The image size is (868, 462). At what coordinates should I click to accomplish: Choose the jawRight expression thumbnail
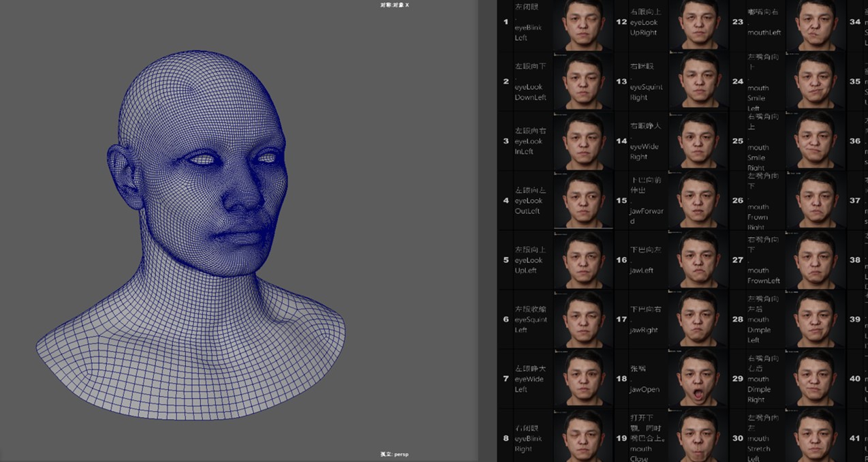tap(699, 320)
